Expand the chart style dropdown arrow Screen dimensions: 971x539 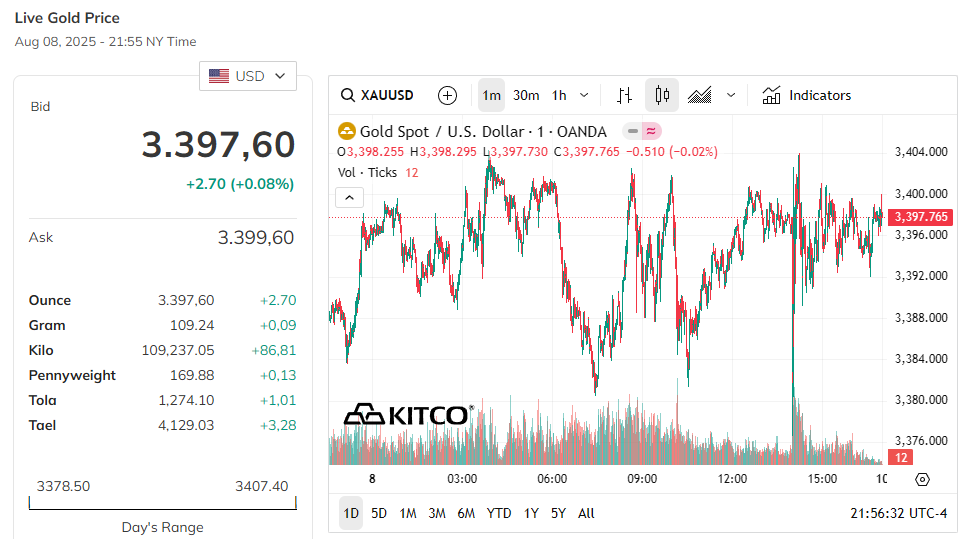coord(731,95)
